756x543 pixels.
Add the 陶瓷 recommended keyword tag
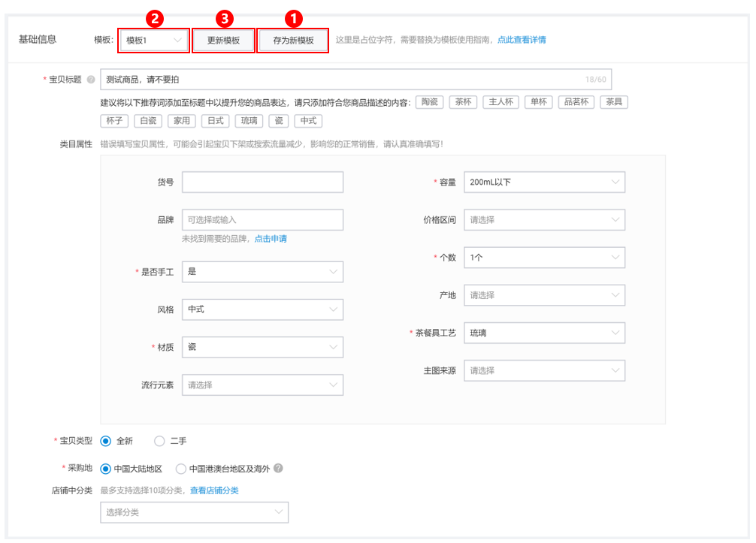[428, 102]
